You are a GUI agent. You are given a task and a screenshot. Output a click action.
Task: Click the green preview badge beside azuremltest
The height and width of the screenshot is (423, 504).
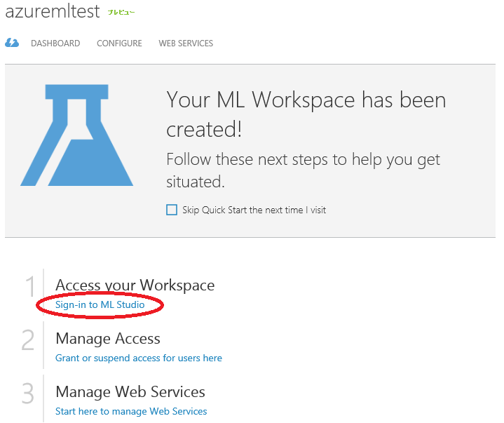tap(121, 12)
